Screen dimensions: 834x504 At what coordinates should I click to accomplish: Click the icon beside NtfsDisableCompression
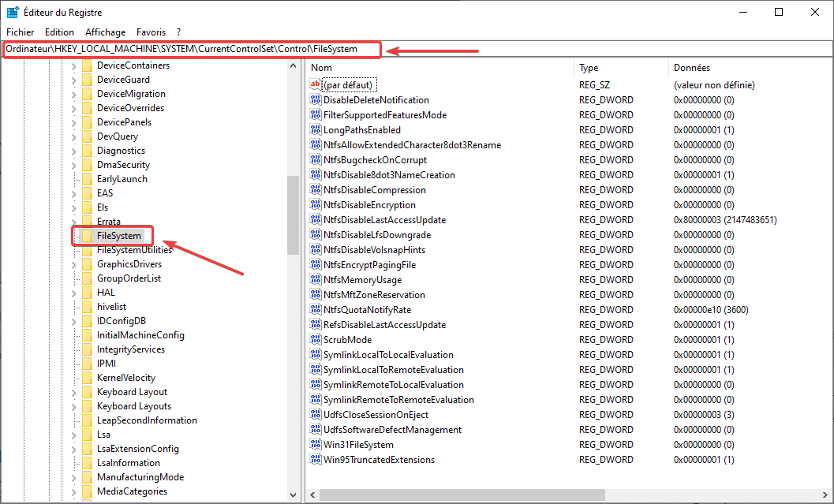pyautogui.click(x=316, y=190)
